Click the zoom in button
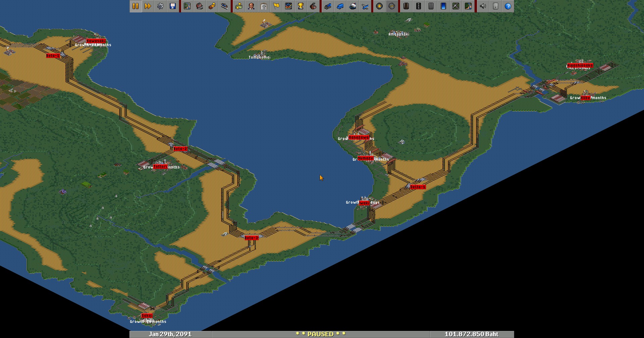The height and width of the screenshot is (338, 644). tap(379, 6)
